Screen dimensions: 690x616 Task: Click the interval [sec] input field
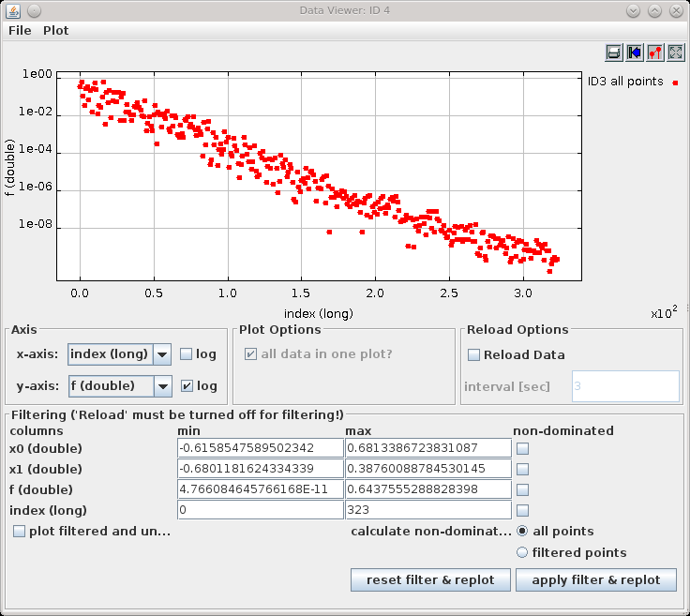click(625, 386)
